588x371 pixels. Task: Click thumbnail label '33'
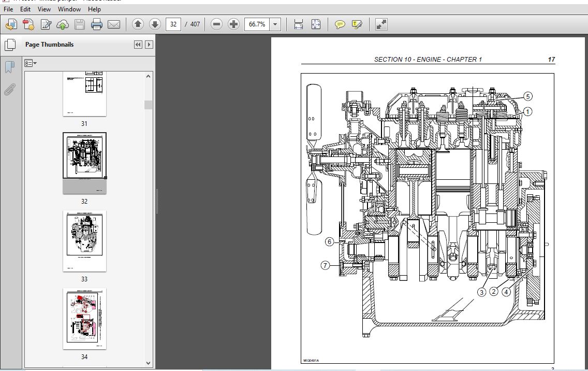click(x=84, y=279)
